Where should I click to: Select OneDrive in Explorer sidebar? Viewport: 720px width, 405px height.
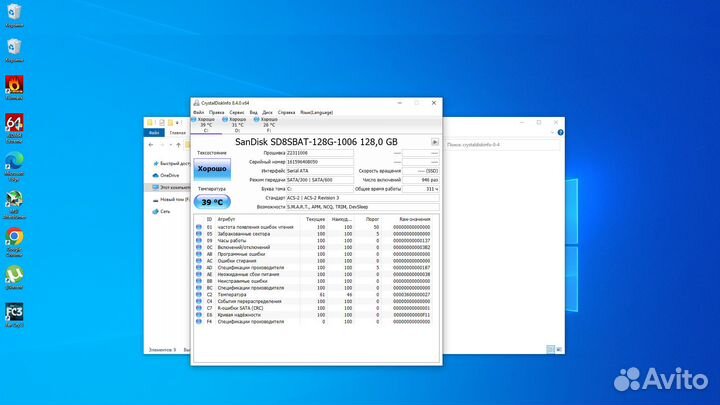click(166, 175)
